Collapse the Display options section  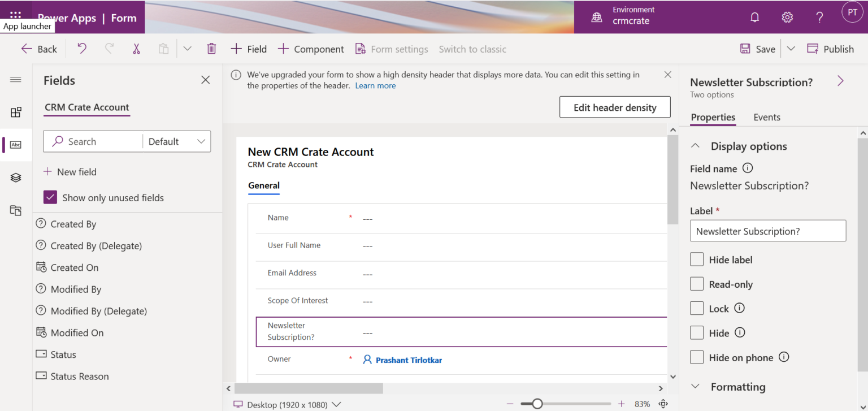click(696, 145)
